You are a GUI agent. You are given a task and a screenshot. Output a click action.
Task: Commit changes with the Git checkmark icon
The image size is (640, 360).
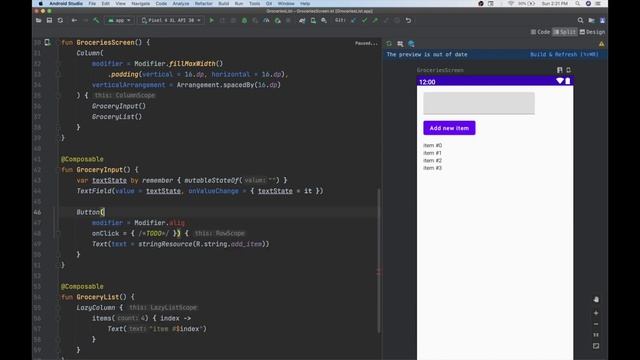pos(364,20)
